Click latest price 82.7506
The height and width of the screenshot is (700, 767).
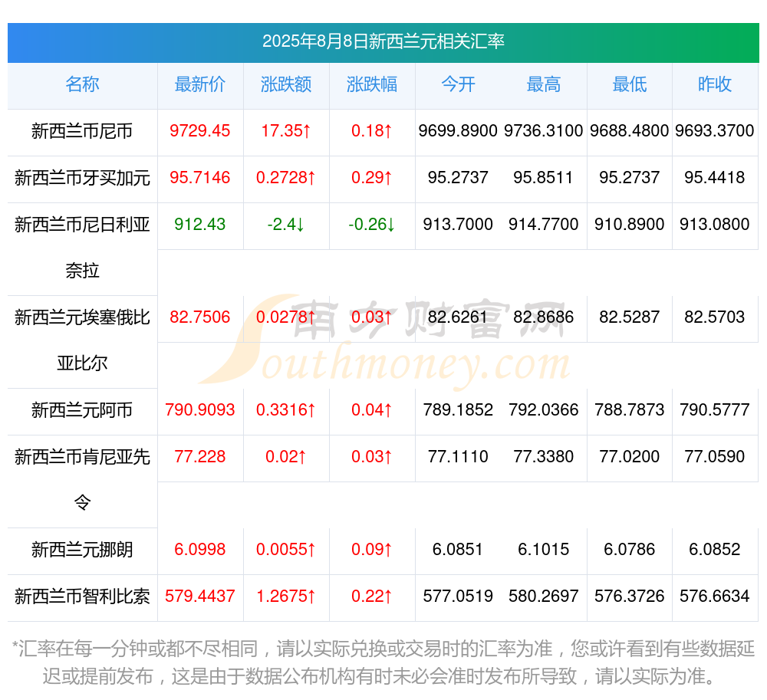(200, 317)
